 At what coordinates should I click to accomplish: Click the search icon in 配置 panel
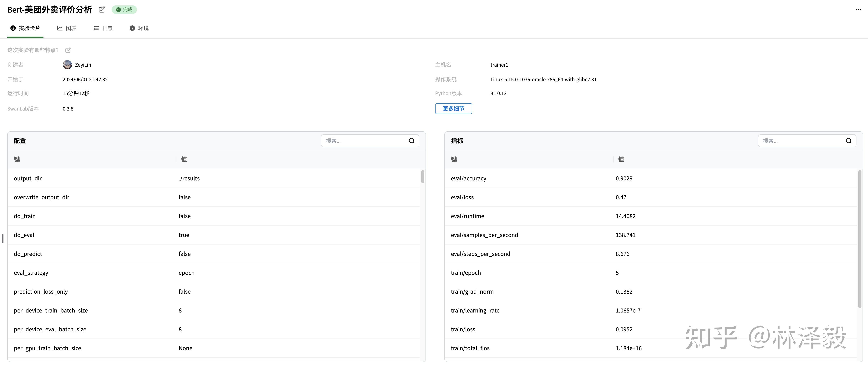coord(411,141)
